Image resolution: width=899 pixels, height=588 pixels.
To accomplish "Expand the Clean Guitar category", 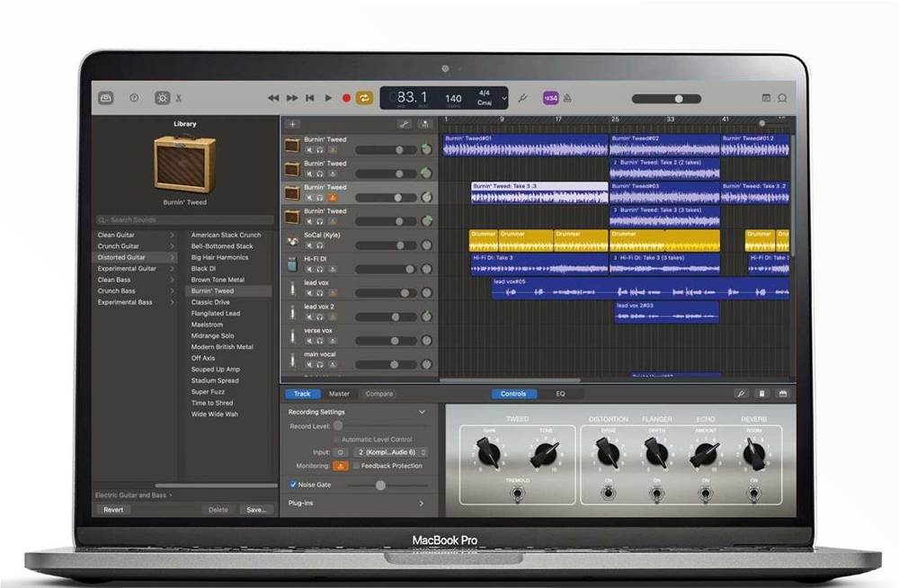I will pyautogui.click(x=172, y=235).
